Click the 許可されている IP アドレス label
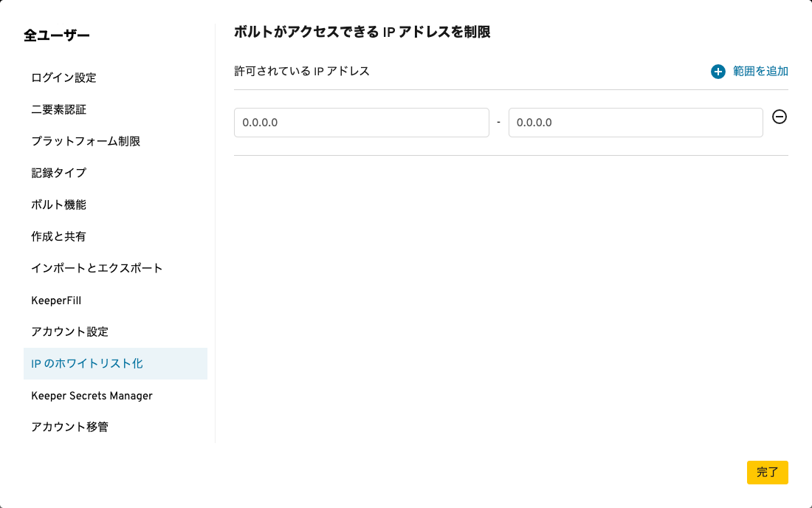The height and width of the screenshot is (508, 812). tap(302, 72)
